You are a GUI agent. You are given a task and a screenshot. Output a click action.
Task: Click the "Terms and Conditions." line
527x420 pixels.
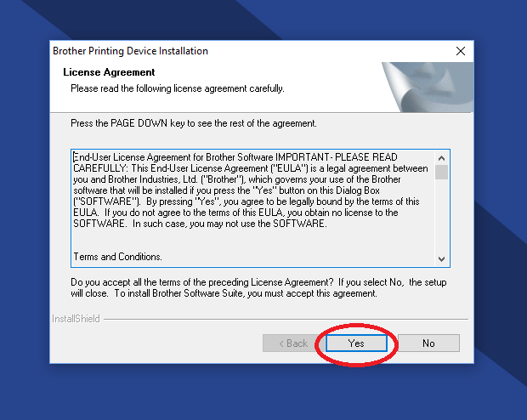(117, 257)
